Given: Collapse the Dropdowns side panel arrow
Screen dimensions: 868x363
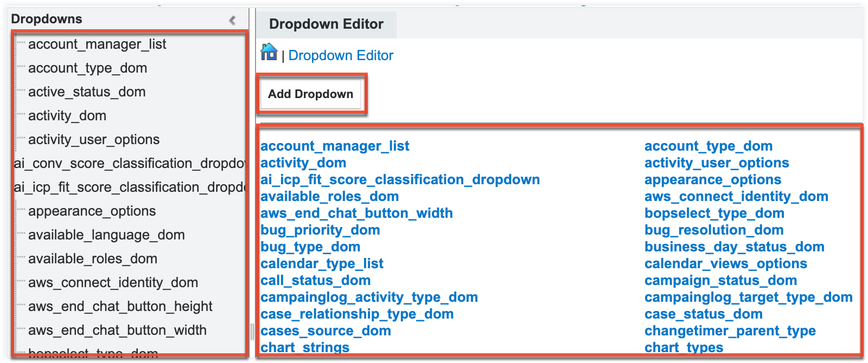Looking at the screenshot, I should click(232, 20).
